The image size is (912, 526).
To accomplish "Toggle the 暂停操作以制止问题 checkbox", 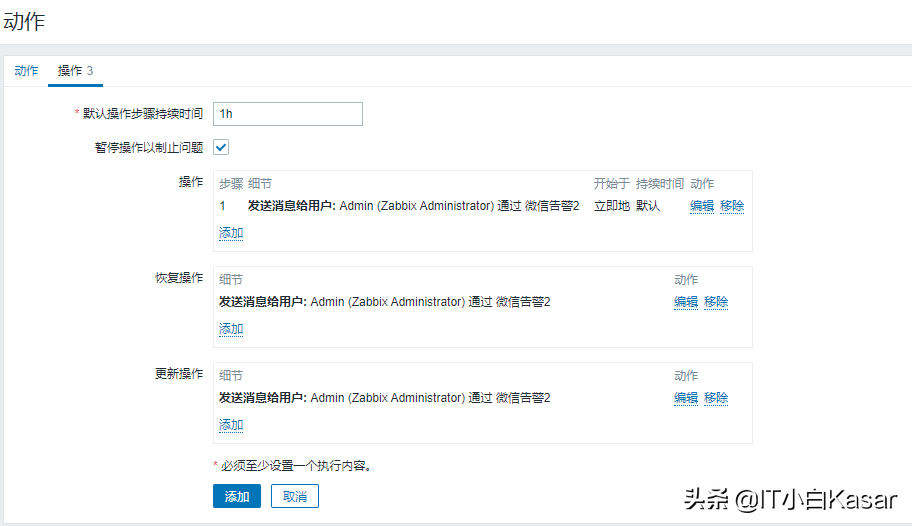I will coord(222,147).
